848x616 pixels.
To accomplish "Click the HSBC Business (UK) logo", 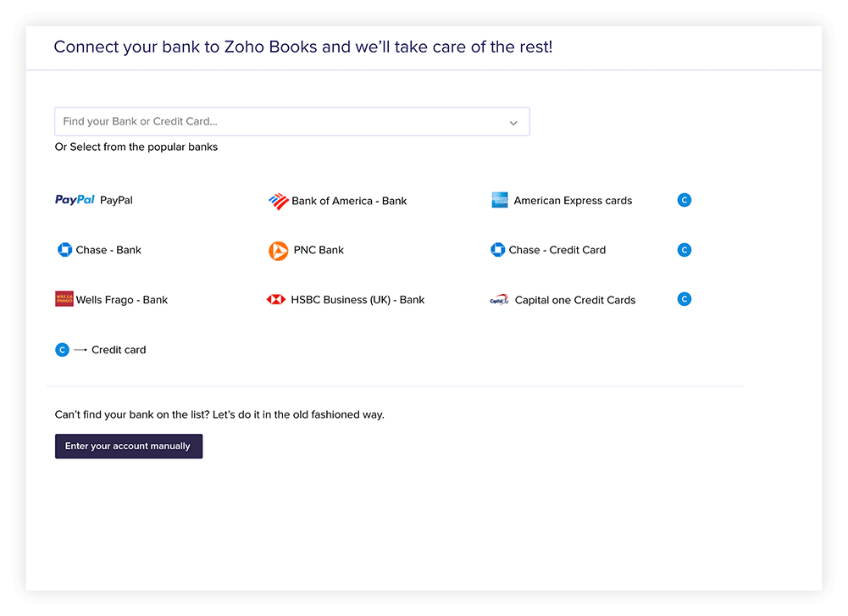I will point(274,299).
